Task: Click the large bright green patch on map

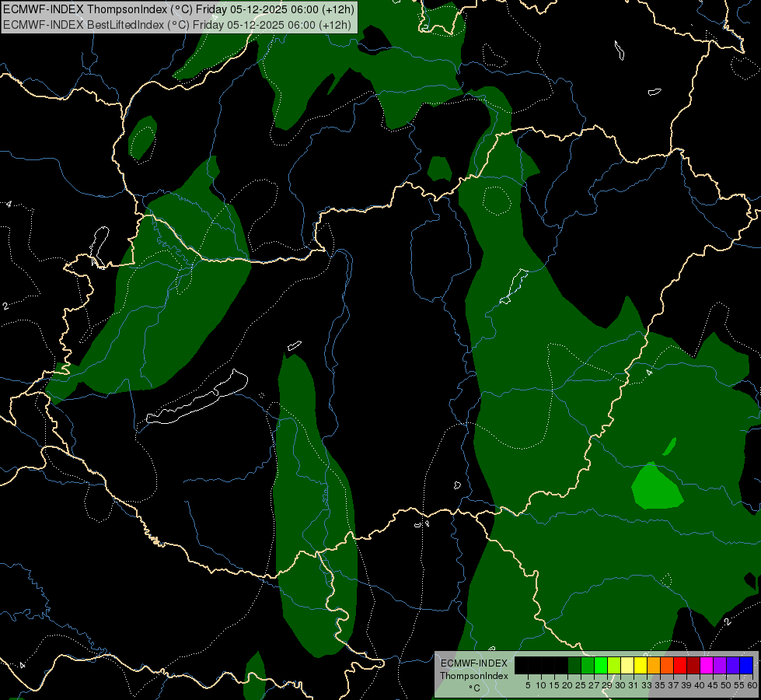Action: click(657, 486)
